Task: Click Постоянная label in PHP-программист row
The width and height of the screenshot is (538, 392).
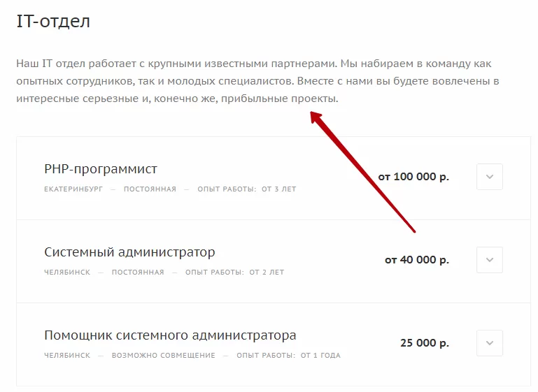Action: [x=150, y=189]
